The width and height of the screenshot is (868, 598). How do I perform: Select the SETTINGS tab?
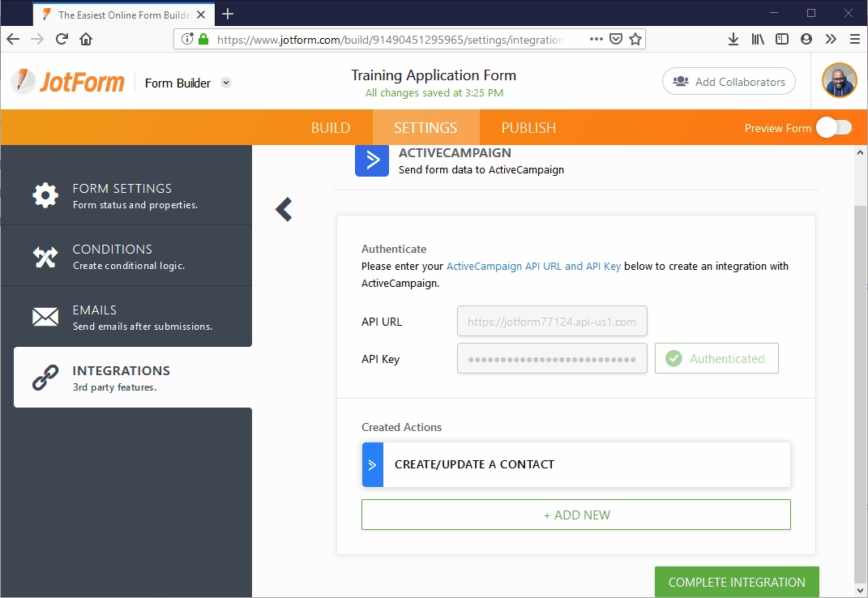point(425,128)
